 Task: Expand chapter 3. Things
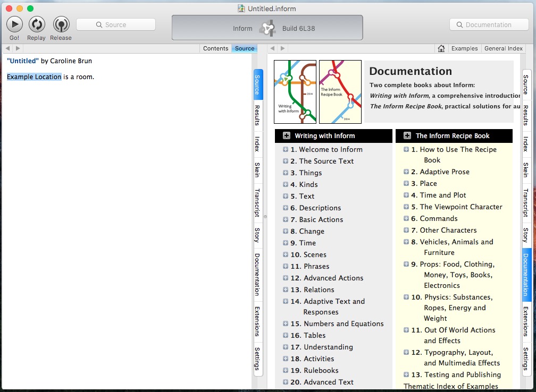pos(286,173)
